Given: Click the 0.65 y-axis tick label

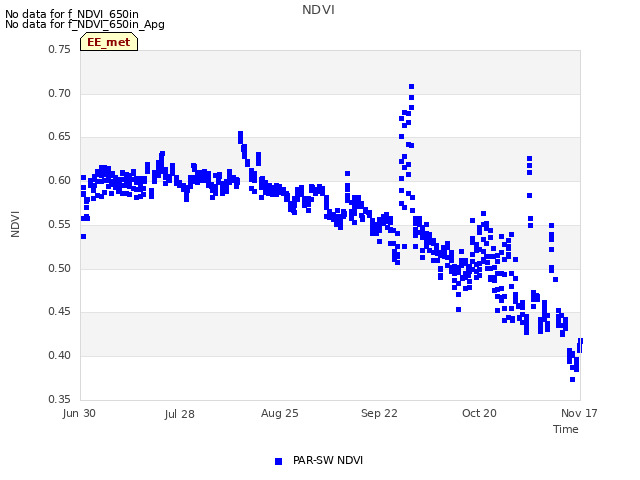Looking at the screenshot, I should [x=59, y=137].
